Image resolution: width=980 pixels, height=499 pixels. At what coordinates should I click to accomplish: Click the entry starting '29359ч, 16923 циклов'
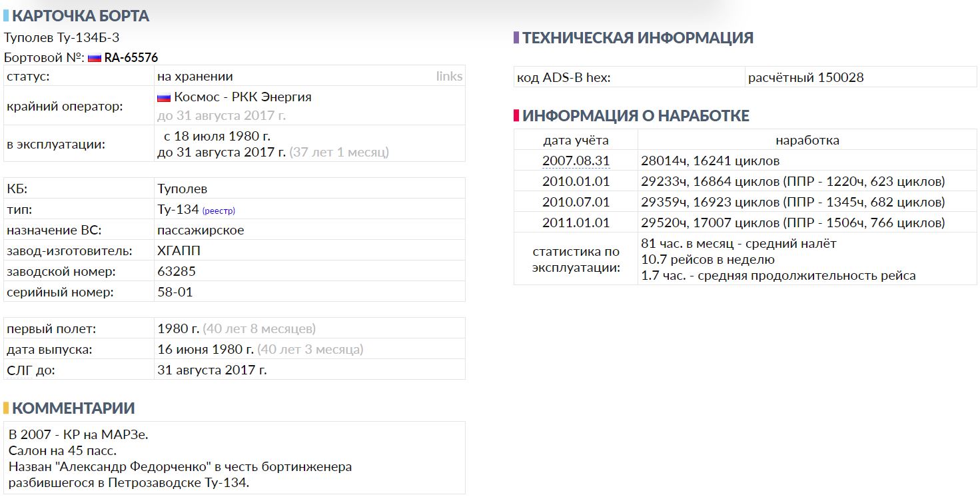point(793,202)
